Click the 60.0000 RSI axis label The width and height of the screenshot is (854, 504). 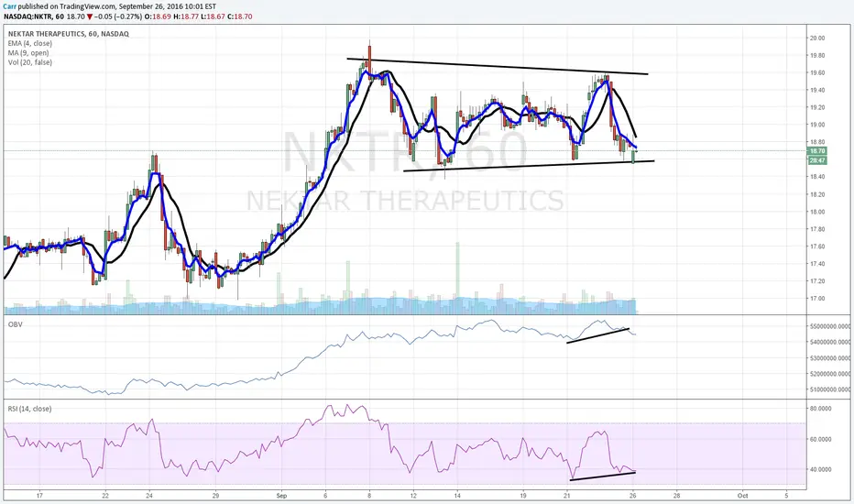tap(821, 439)
